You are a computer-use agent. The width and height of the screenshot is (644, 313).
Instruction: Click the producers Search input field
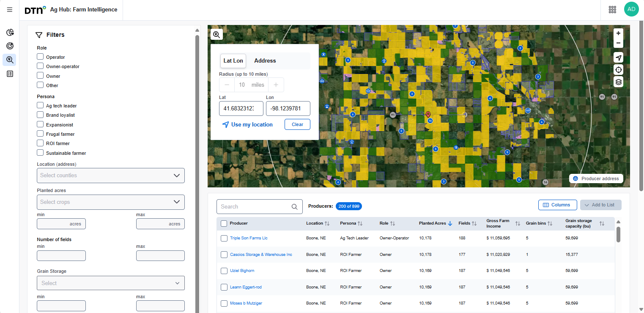[x=255, y=207]
